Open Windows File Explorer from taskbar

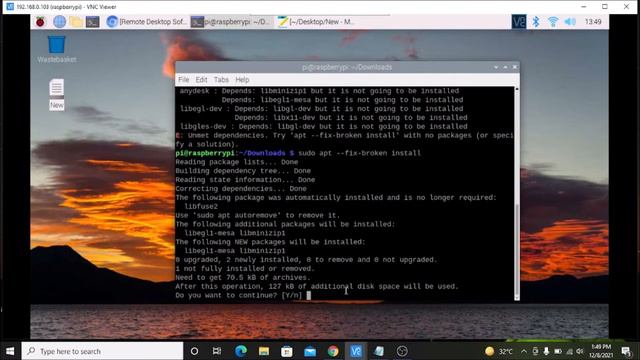point(264,351)
